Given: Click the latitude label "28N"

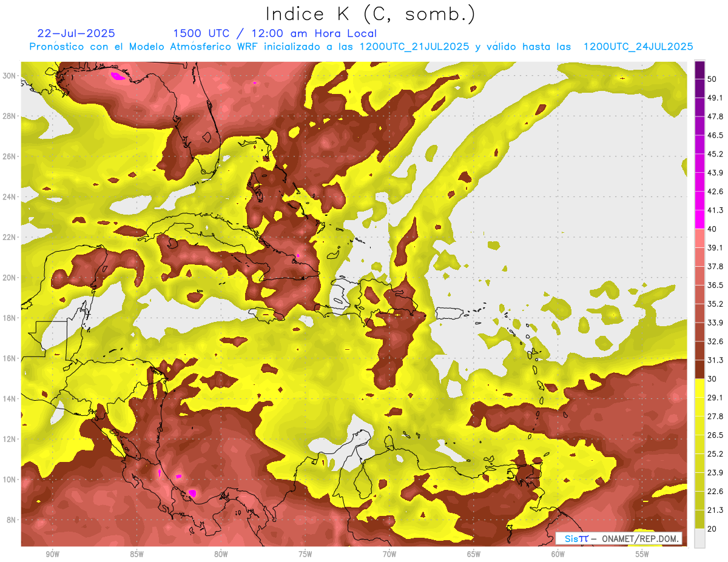Looking at the screenshot, I should [9, 116].
